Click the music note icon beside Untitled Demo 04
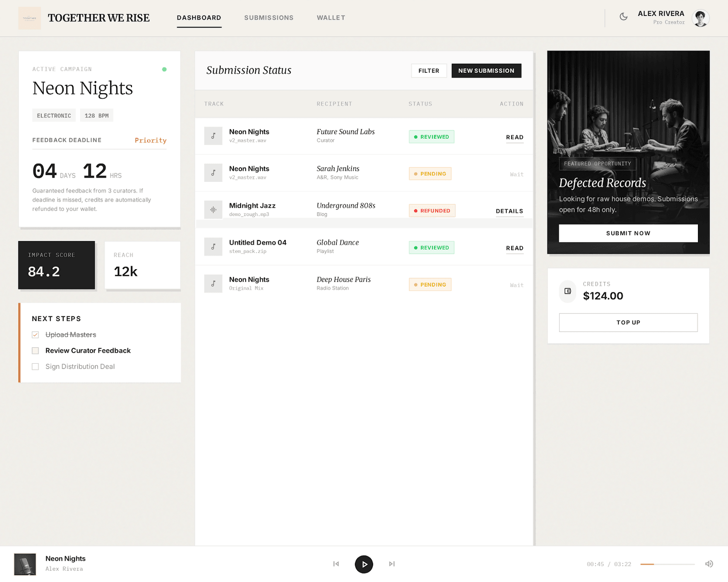The height and width of the screenshot is (582, 728). pos(213,247)
